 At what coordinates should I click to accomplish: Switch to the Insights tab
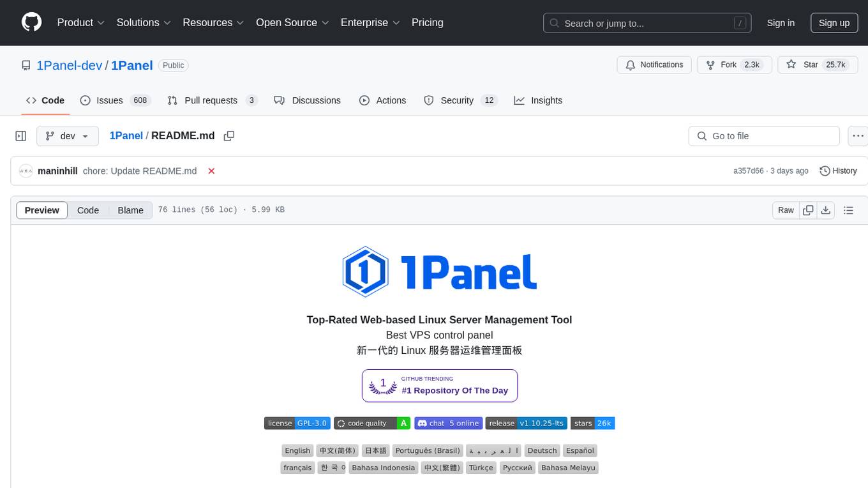click(538, 100)
